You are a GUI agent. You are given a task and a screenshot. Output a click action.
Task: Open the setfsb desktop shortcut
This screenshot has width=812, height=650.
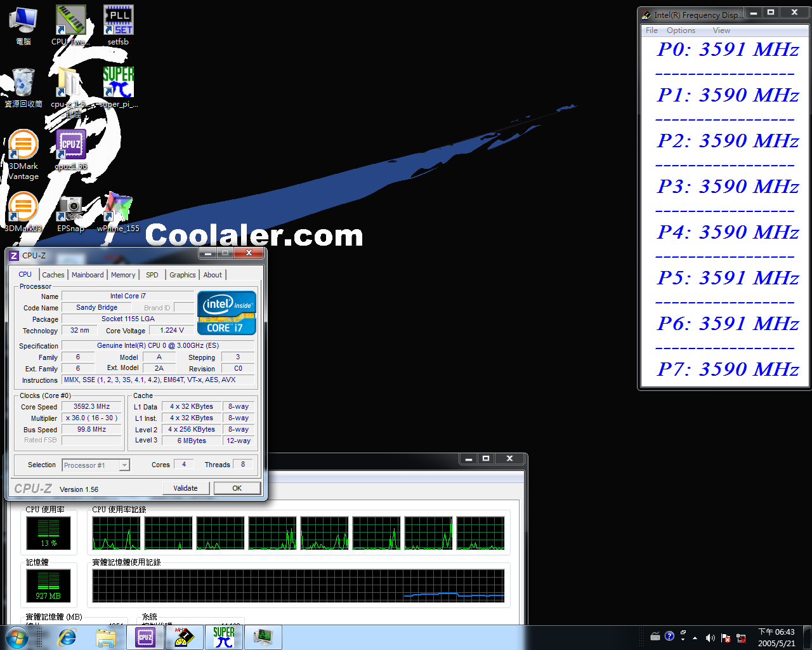point(118,25)
